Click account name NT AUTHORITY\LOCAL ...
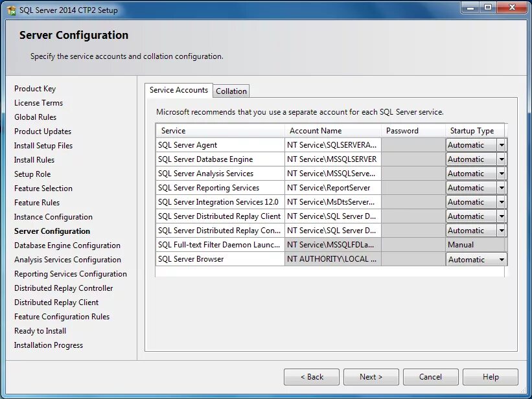 click(333, 259)
